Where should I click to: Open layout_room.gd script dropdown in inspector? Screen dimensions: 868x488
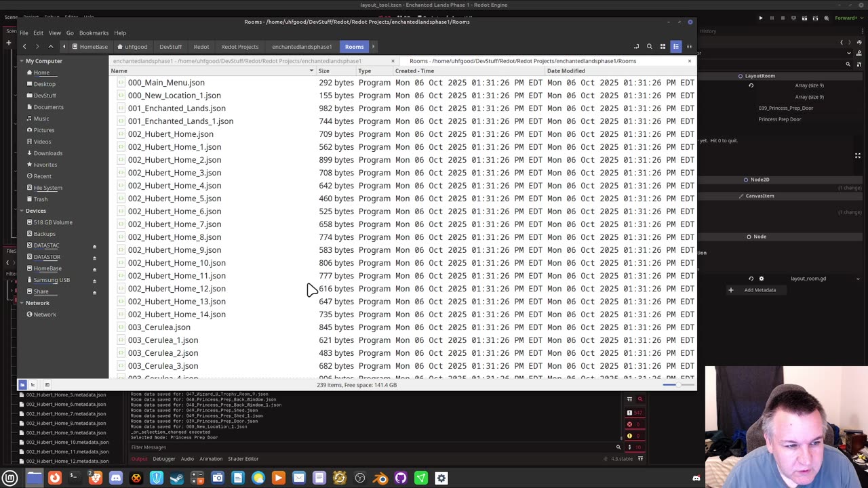coord(858,279)
